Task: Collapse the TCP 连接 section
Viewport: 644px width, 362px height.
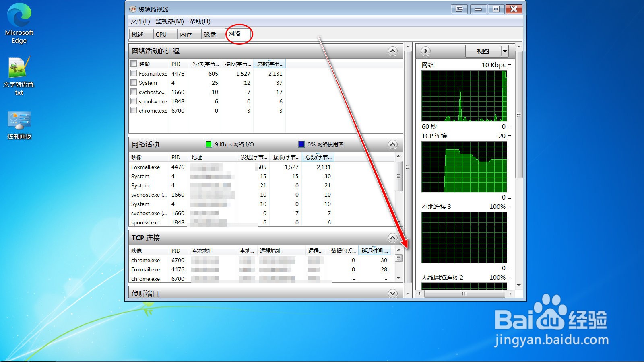Action: tap(393, 237)
